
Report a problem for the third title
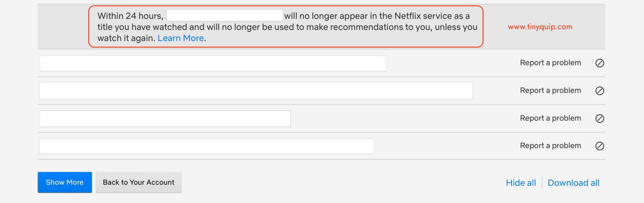point(550,118)
